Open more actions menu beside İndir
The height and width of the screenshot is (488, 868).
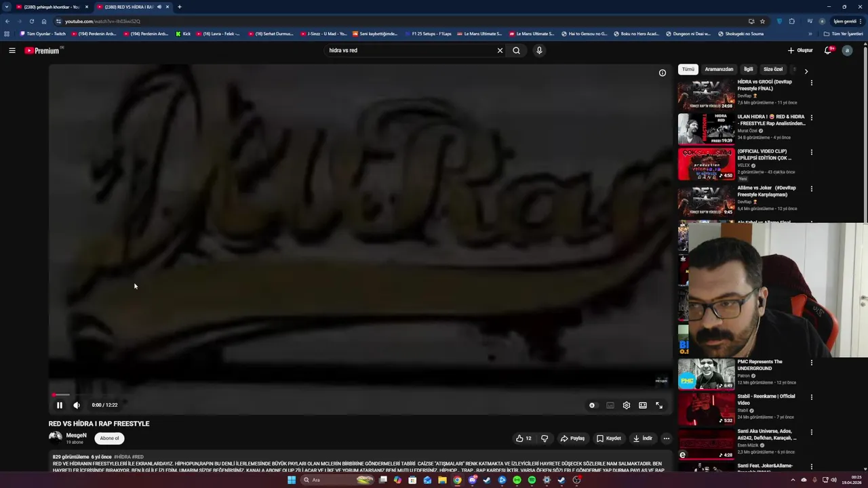click(666, 439)
